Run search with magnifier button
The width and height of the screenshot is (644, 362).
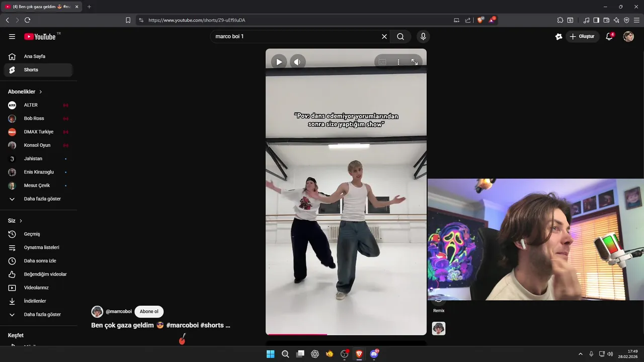point(400,37)
